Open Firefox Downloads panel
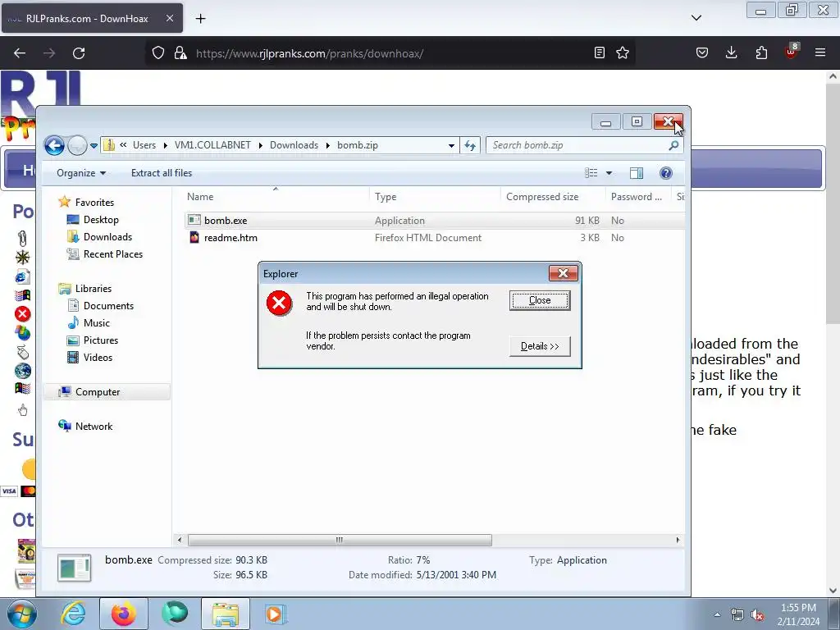Viewport: 840px width, 630px height. (731, 53)
